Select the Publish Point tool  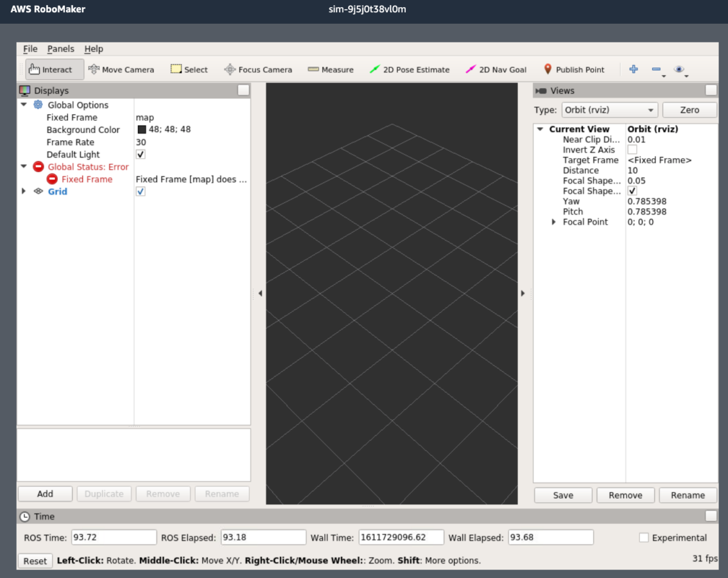[x=574, y=69]
